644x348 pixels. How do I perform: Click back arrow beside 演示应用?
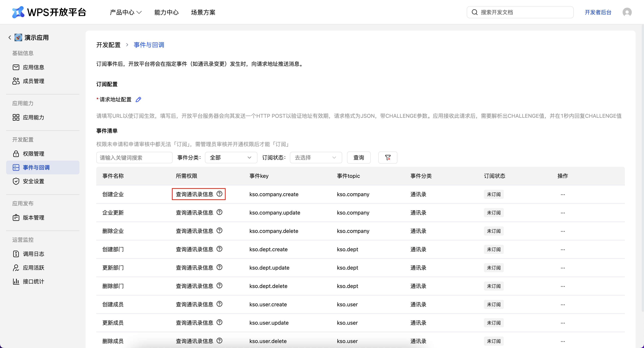click(x=10, y=37)
